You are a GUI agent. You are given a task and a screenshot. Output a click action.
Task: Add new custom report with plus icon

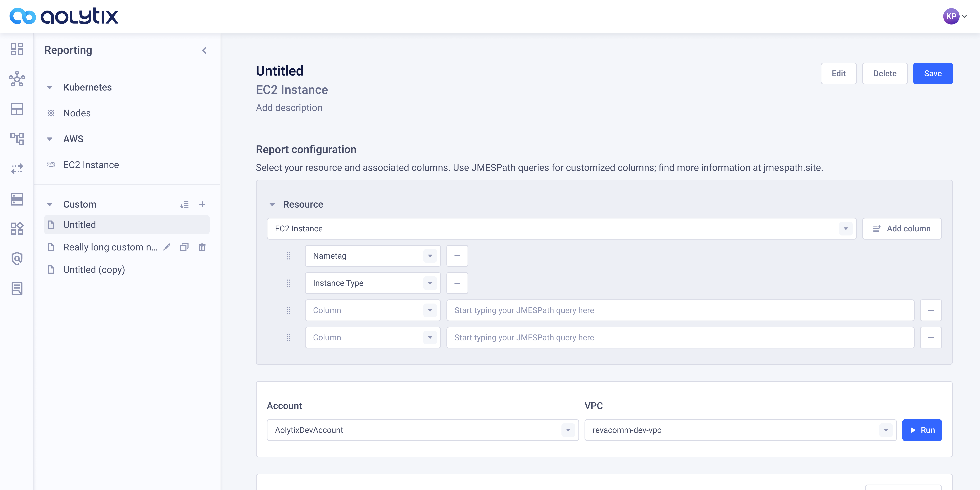tap(202, 204)
